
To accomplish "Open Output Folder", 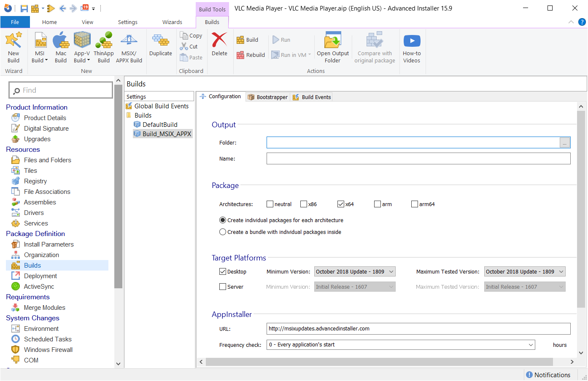I will point(333,48).
